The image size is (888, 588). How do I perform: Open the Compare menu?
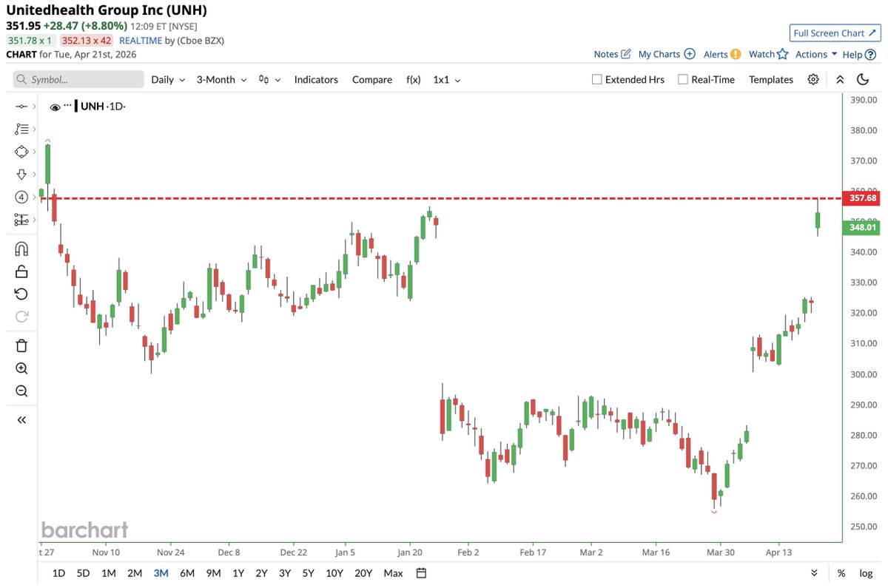tap(372, 79)
